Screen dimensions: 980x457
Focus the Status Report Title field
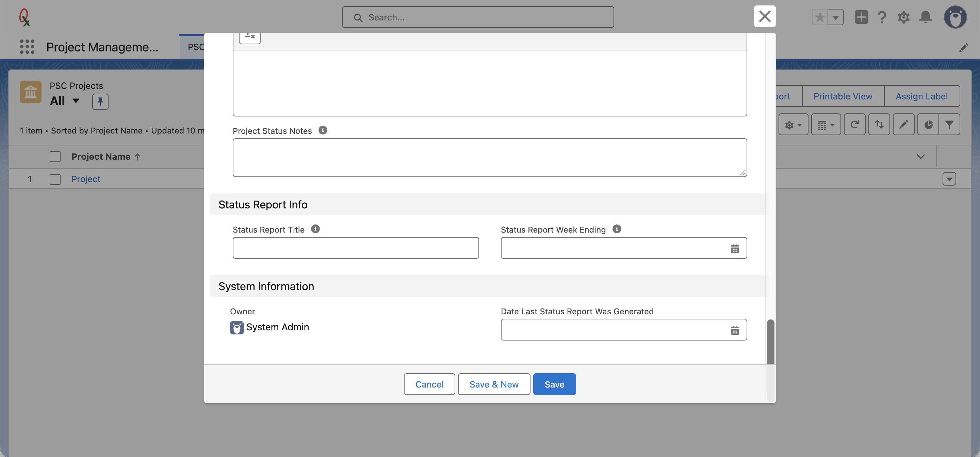(356, 248)
